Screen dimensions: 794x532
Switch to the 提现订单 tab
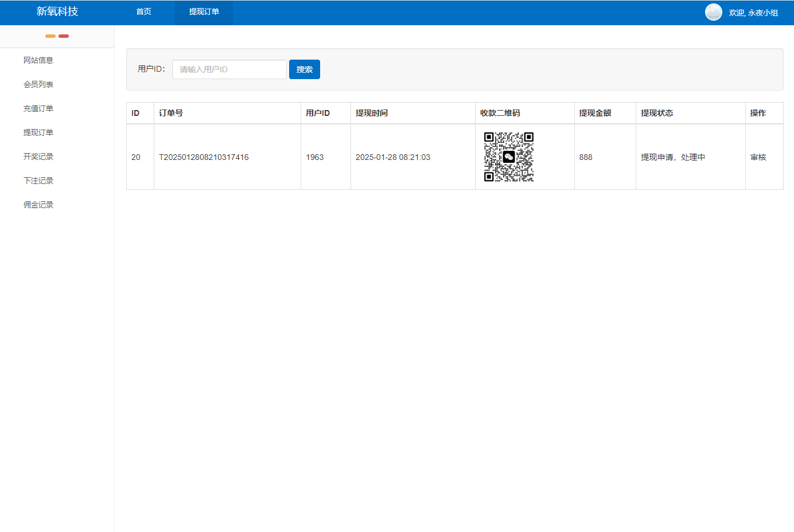coord(204,11)
